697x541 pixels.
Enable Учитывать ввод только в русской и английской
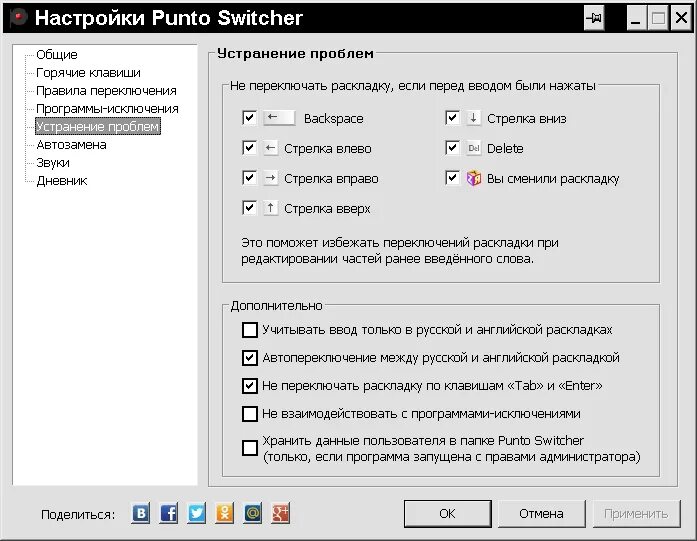click(250, 330)
